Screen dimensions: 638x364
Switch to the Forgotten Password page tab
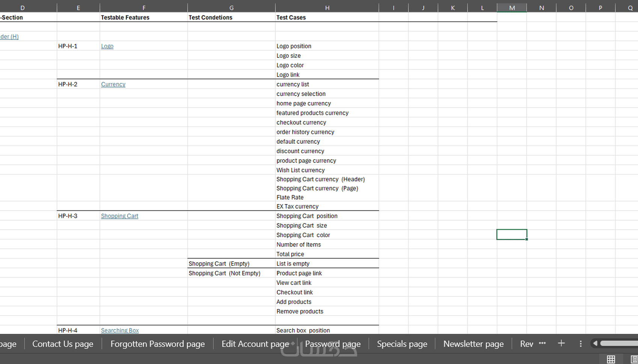158,344
